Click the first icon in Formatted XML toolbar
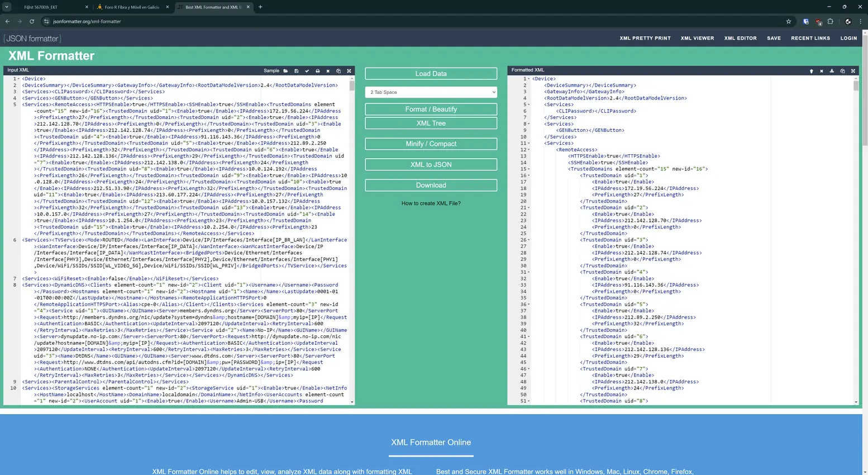 click(x=811, y=71)
